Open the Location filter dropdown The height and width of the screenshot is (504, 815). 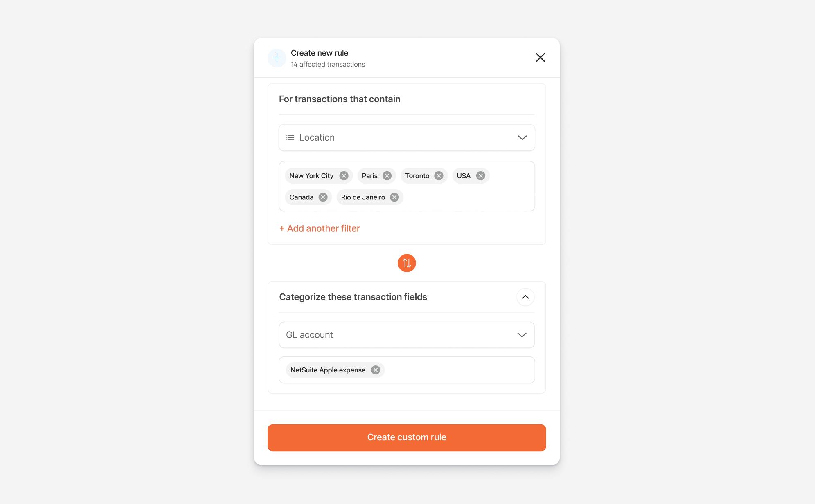click(407, 138)
